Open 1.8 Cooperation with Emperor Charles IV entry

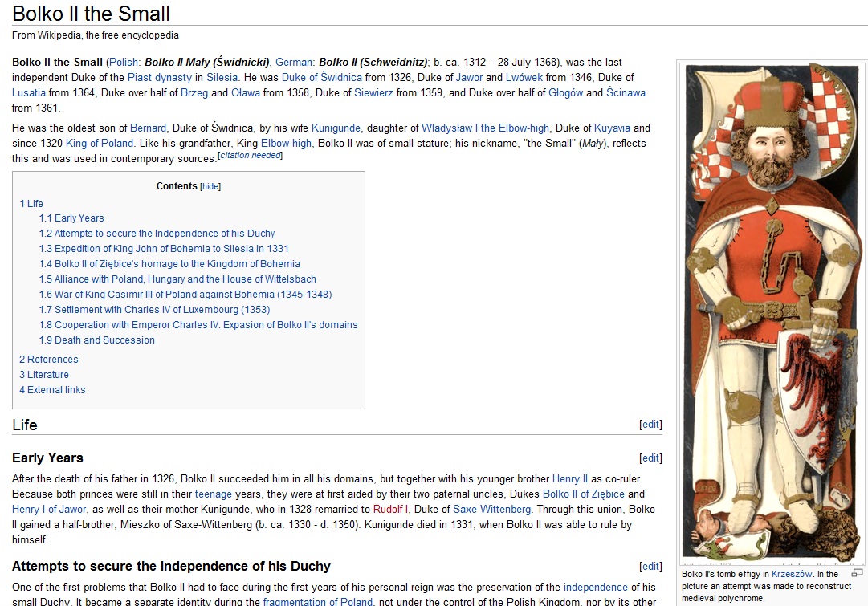198,325
